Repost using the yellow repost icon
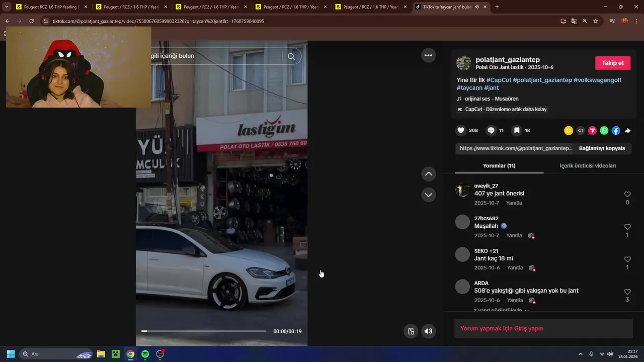The height and width of the screenshot is (362, 644). (x=569, y=131)
